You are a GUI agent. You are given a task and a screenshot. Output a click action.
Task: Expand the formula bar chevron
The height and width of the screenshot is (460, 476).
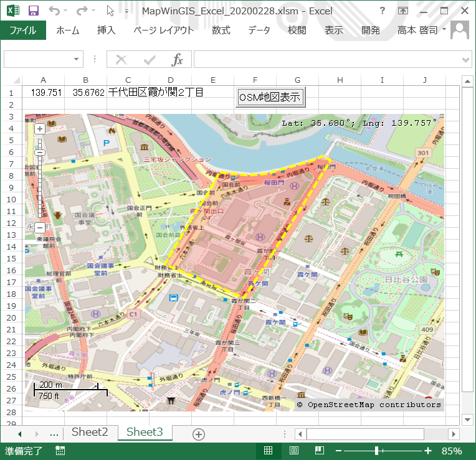click(466, 60)
